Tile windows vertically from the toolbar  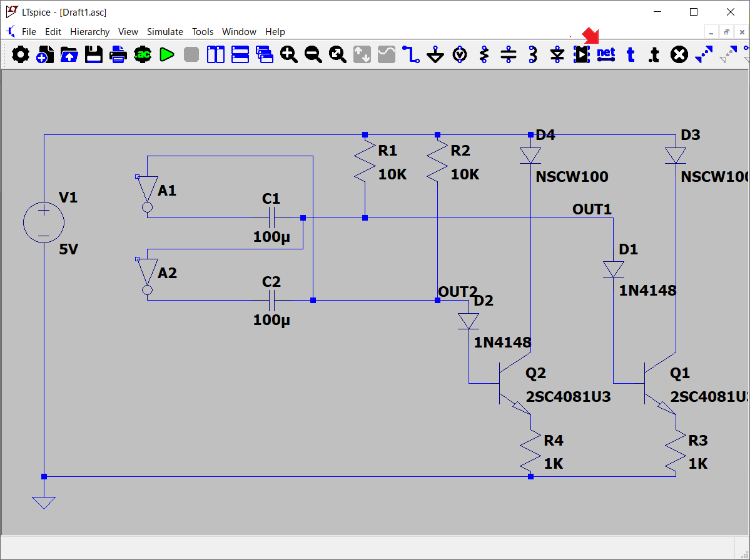pos(216,55)
